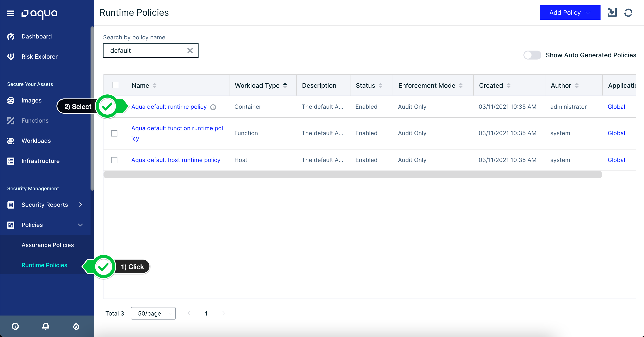Click 'Container' workload type cell
Image resolution: width=644 pixels, height=337 pixels.
tap(248, 107)
